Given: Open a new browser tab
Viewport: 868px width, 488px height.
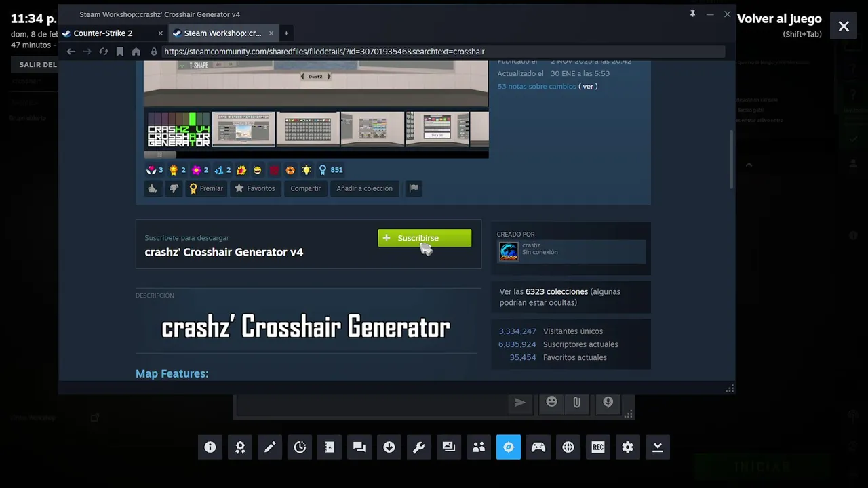Looking at the screenshot, I should tap(286, 33).
